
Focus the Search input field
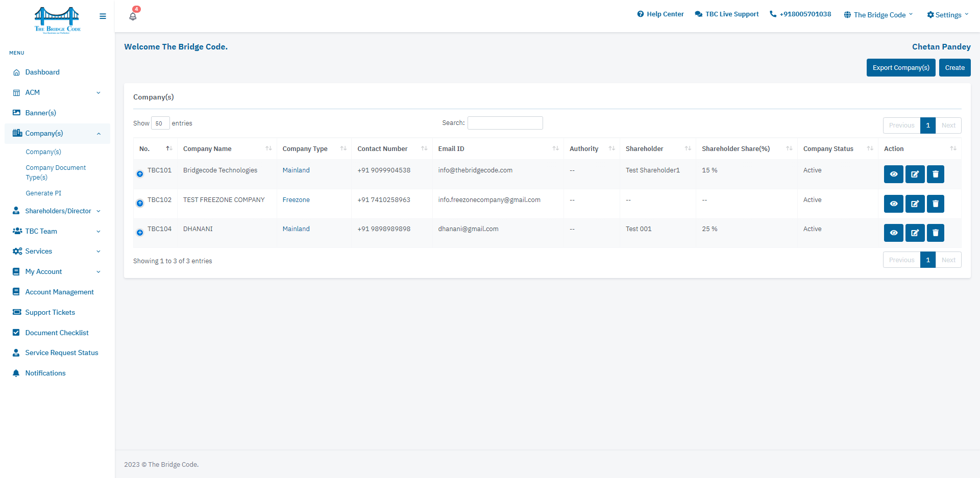pos(505,123)
